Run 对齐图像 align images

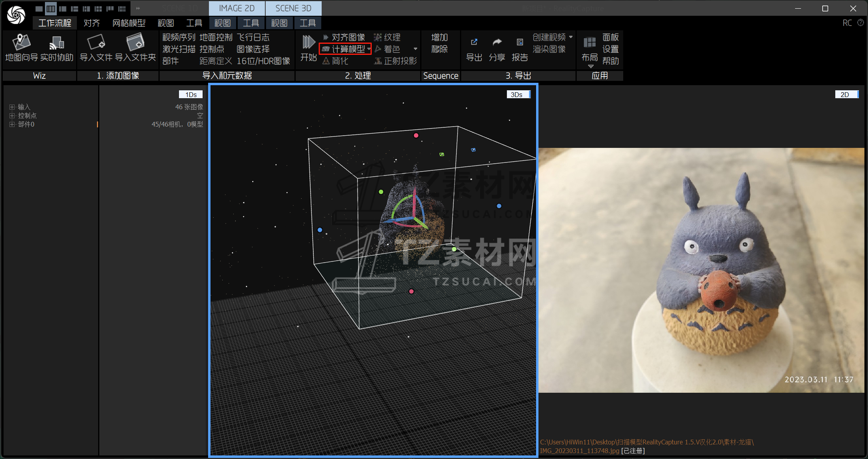point(344,37)
